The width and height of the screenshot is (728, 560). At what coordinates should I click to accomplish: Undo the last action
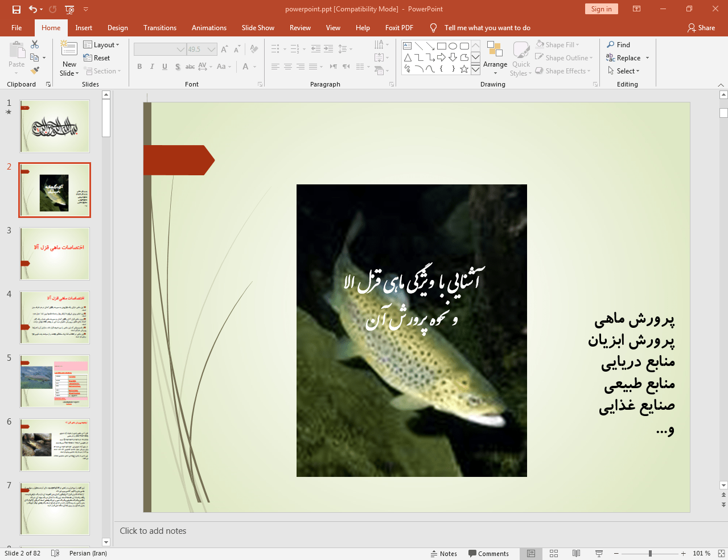(33, 9)
